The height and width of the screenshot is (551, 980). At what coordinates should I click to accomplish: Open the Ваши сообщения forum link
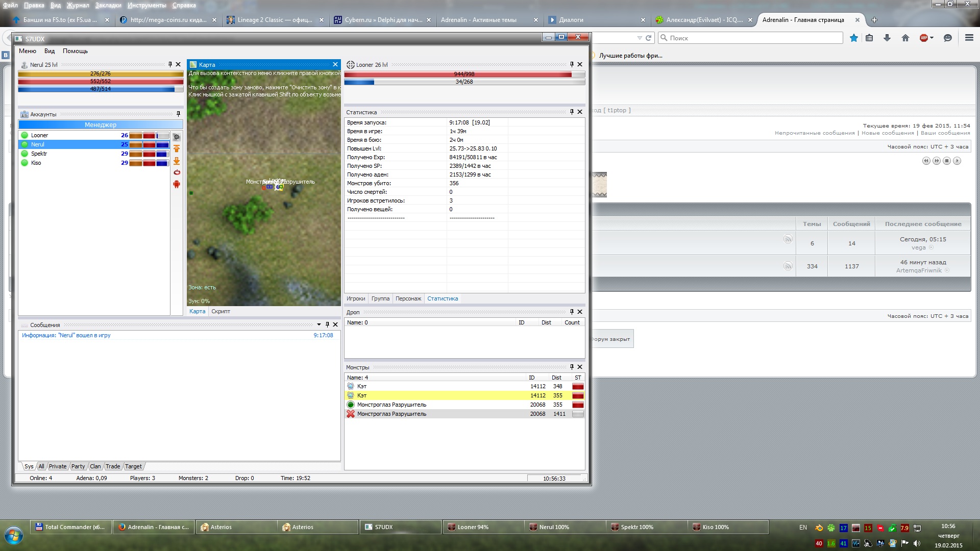click(945, 133)
